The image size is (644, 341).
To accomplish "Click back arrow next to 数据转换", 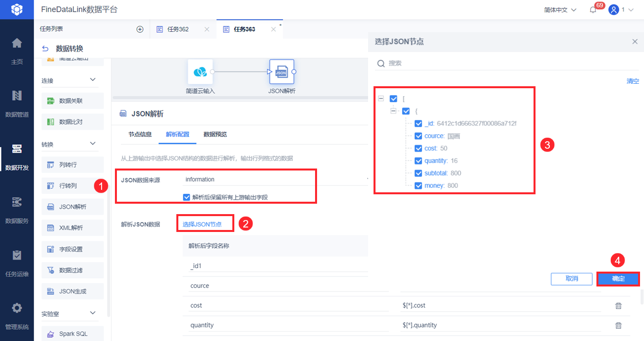I will click(46, 49).
